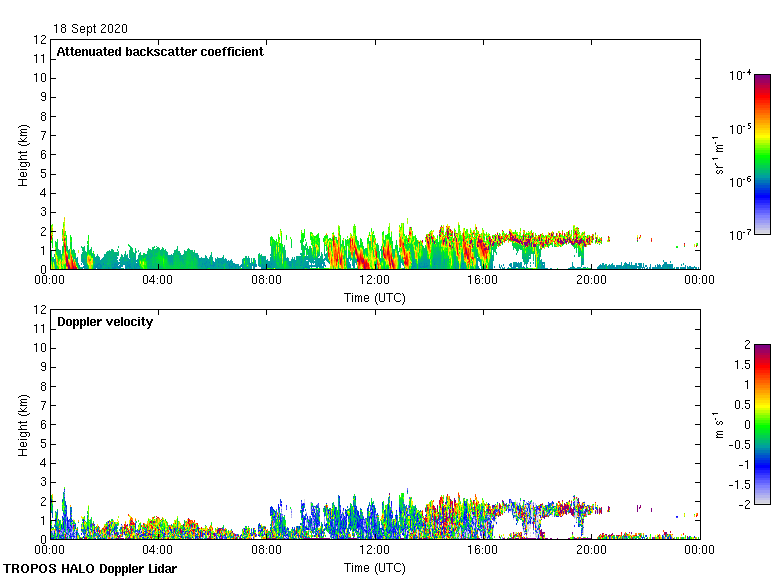Viewport: 780px width, 580px height.
Task: Select the "Doppler velocity" plot title
Action: (x=105, y=322)
